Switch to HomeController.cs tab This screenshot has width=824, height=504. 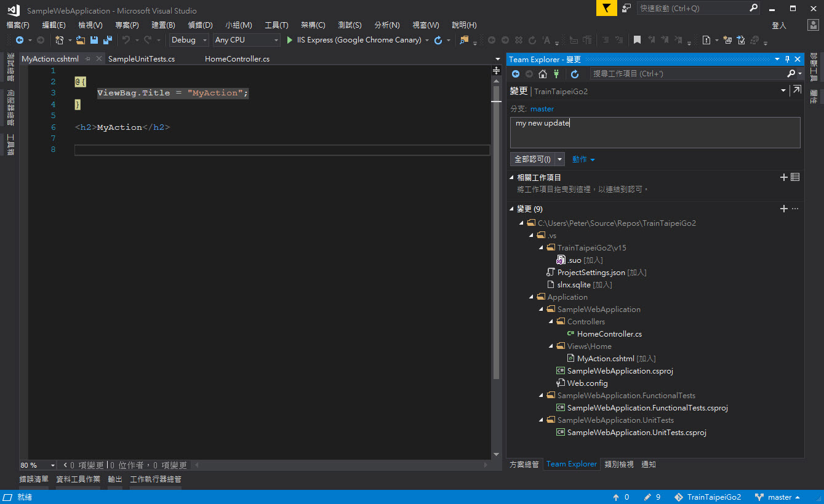(238, 59)
